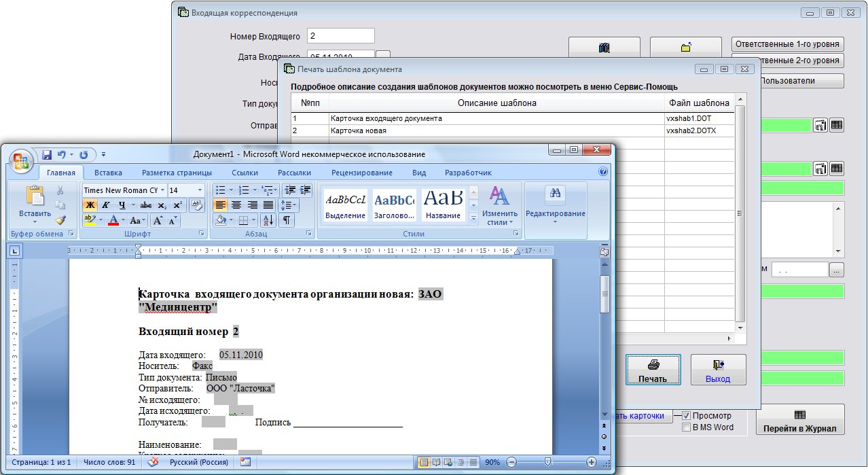Expand the styles gallery More arrow

[474, 219]
